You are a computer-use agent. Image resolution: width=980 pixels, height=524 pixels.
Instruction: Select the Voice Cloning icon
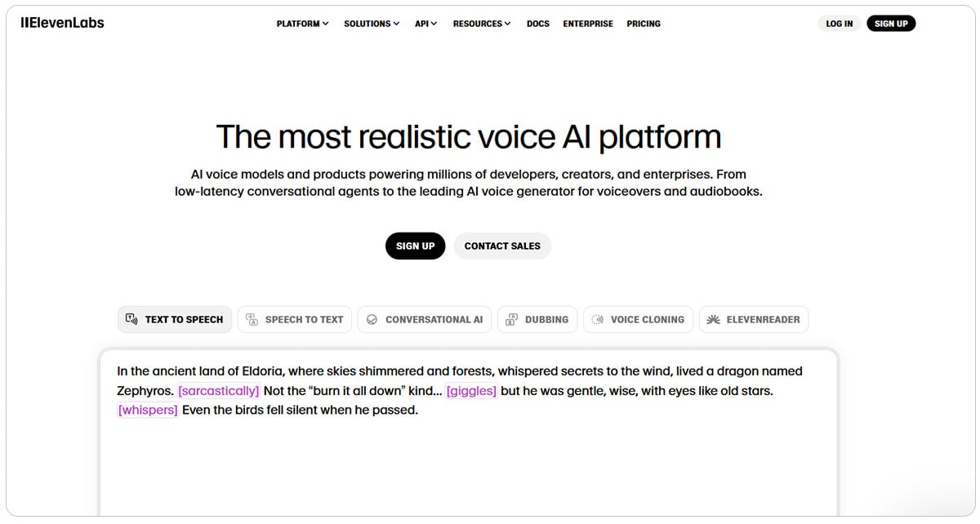click(x=597, y=319)
